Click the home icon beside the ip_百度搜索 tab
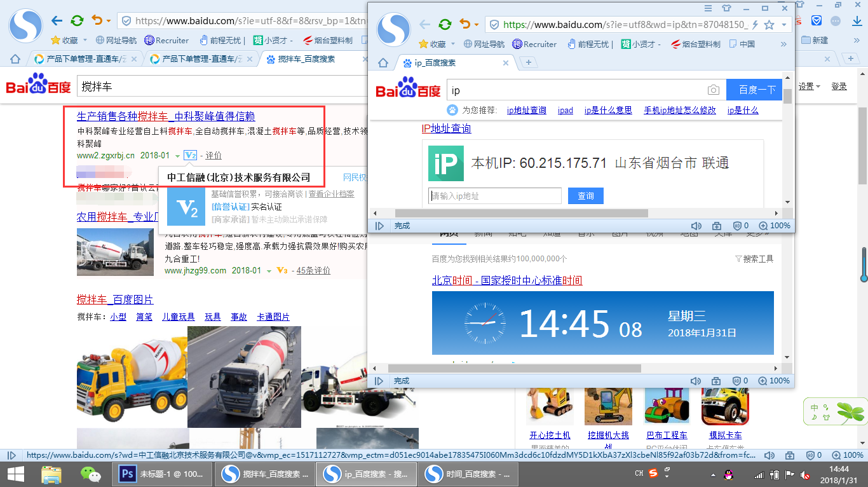The height and width of the screenshot is (487, 868). (383, 63)
